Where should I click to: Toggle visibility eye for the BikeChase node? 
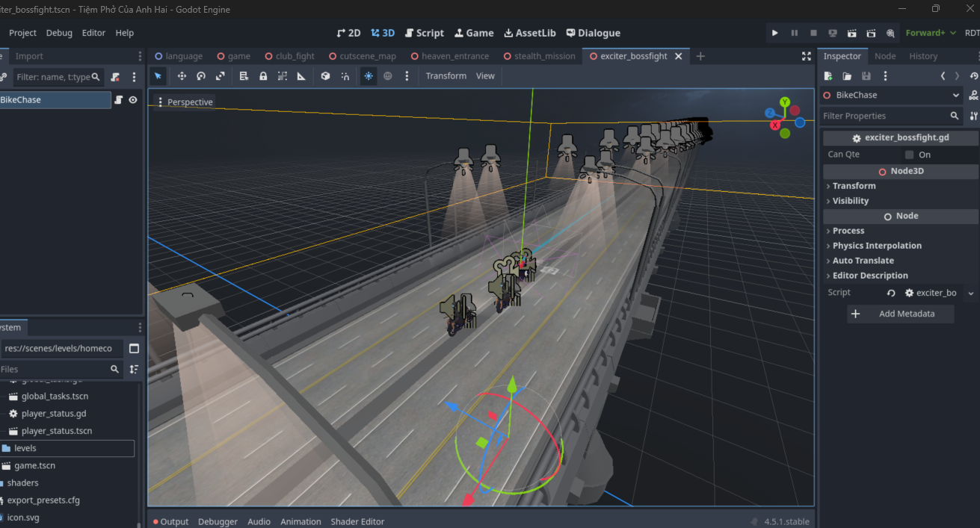(x=133, y=100)
